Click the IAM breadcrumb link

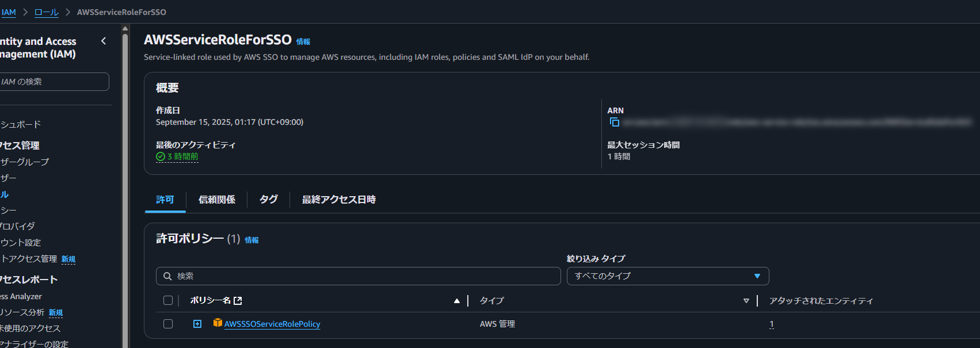(8, 12)
